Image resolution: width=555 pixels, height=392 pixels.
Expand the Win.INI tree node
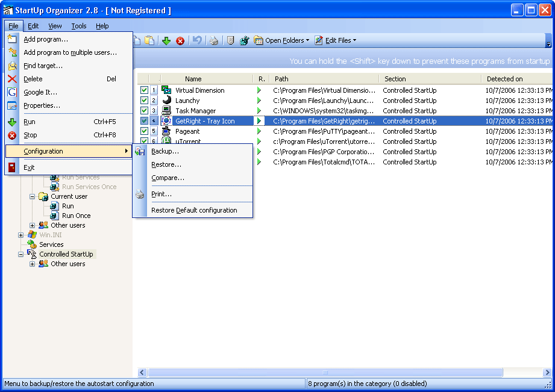21,235
